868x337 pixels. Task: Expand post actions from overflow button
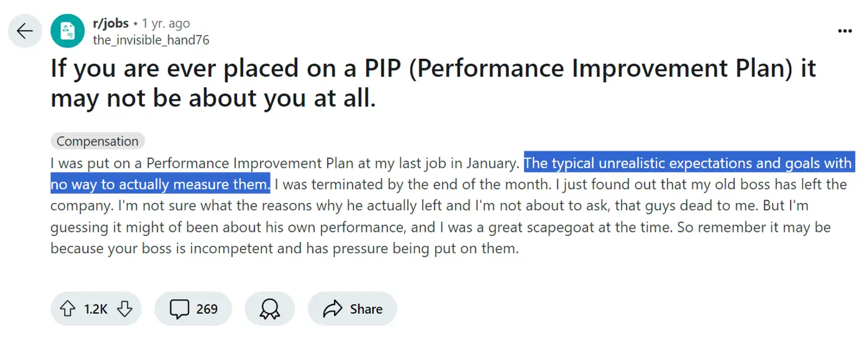pyautogui.click(x=844, y=31)
